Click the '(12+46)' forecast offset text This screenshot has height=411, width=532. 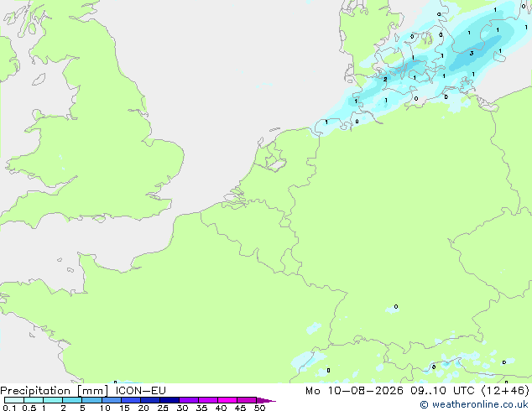pos(505,391)
